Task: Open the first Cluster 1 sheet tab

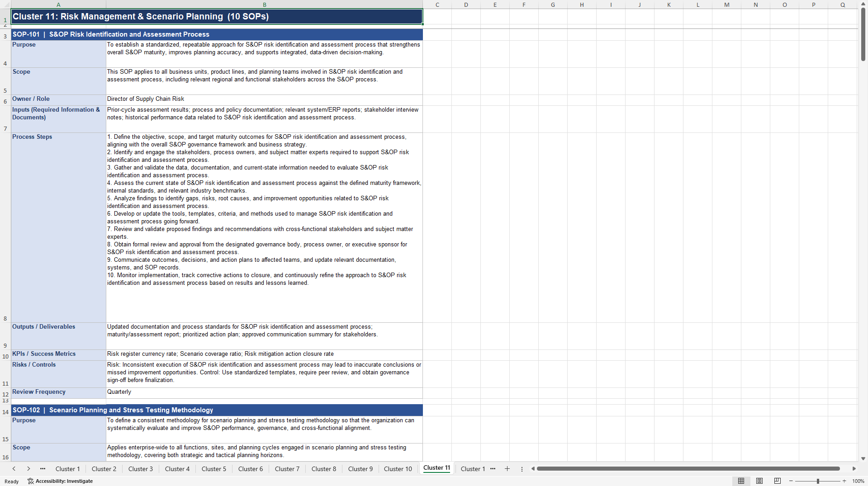Action: 67,469
